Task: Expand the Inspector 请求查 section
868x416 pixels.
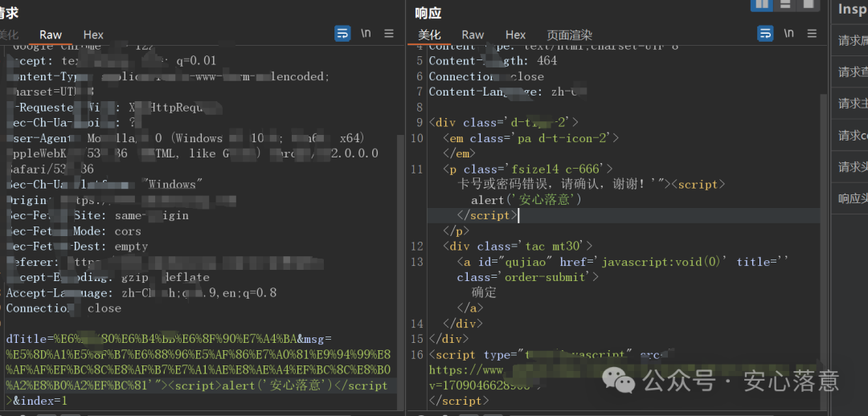Action: pyautogui.click(x=853, y=72)
